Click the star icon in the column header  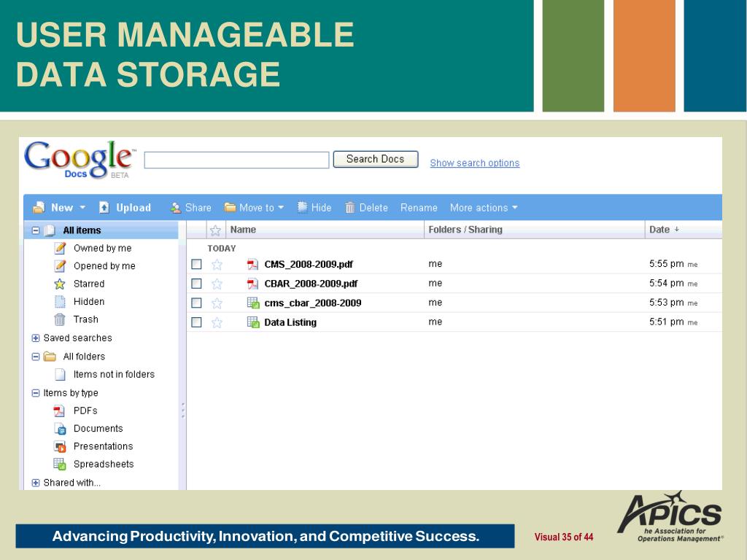(x=215, y=230)
